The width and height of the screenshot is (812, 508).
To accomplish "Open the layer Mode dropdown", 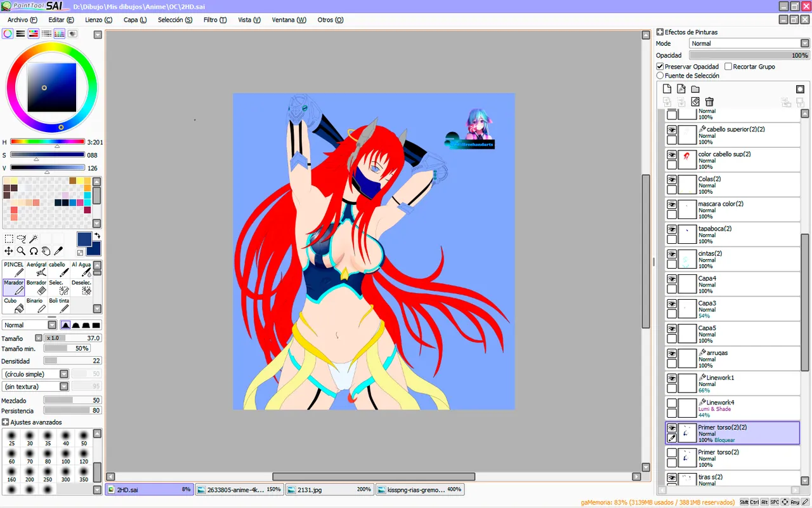I will pos(749,43).
